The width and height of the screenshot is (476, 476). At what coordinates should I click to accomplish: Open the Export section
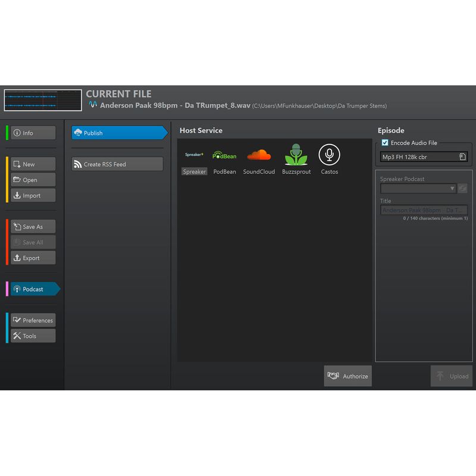(33, 258)
